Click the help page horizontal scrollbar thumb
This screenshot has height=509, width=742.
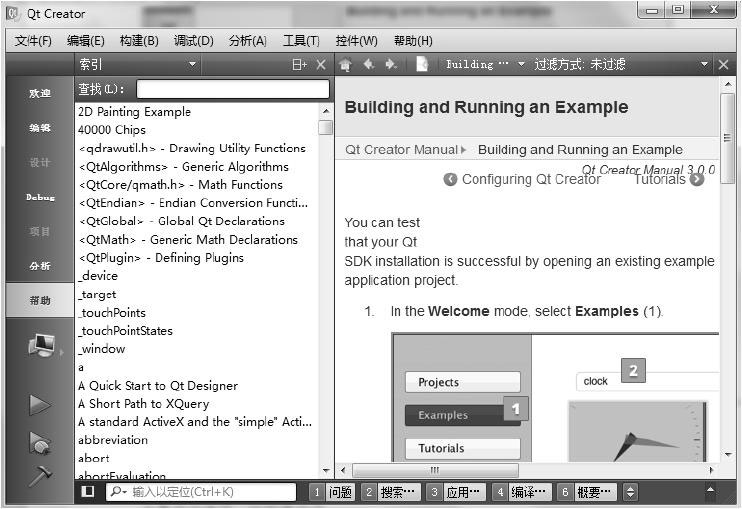tap(435, 470)
